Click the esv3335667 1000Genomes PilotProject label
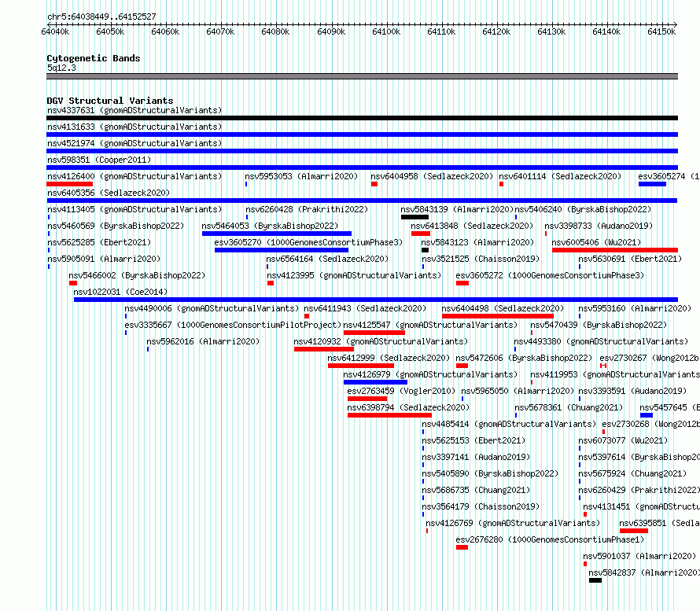Image resolution: width=700 pixels, height=611 pixels. point(233,325)
